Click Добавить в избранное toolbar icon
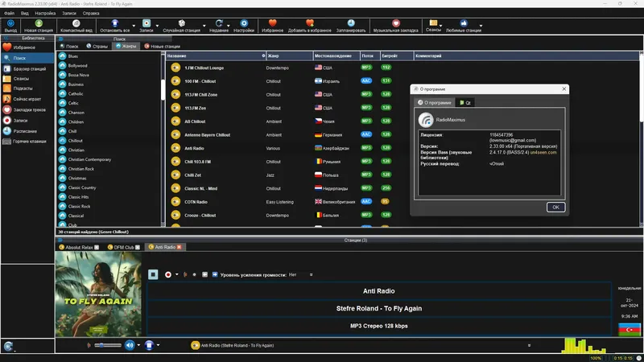The height and width of the screenshot is (362, 644). 310,24
